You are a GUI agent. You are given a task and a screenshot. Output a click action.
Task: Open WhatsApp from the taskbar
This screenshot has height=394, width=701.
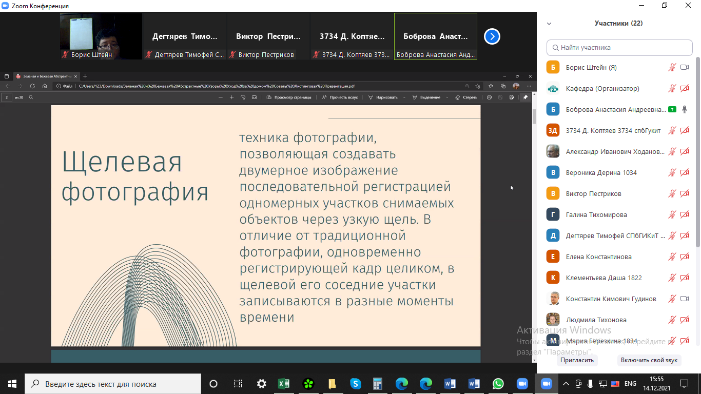[498, 384]
